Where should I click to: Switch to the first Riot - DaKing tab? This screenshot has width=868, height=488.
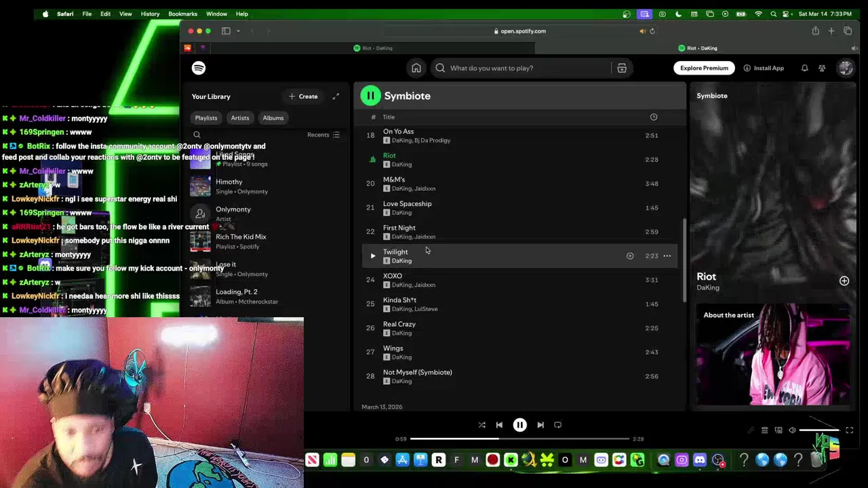(373, 48)
